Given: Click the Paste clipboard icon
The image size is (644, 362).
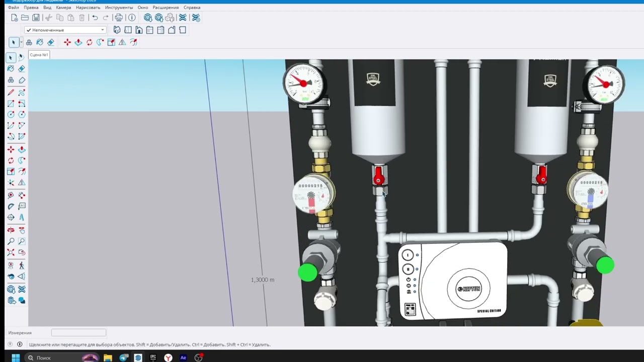Looking at the screenshot, I should coord(70,18).
